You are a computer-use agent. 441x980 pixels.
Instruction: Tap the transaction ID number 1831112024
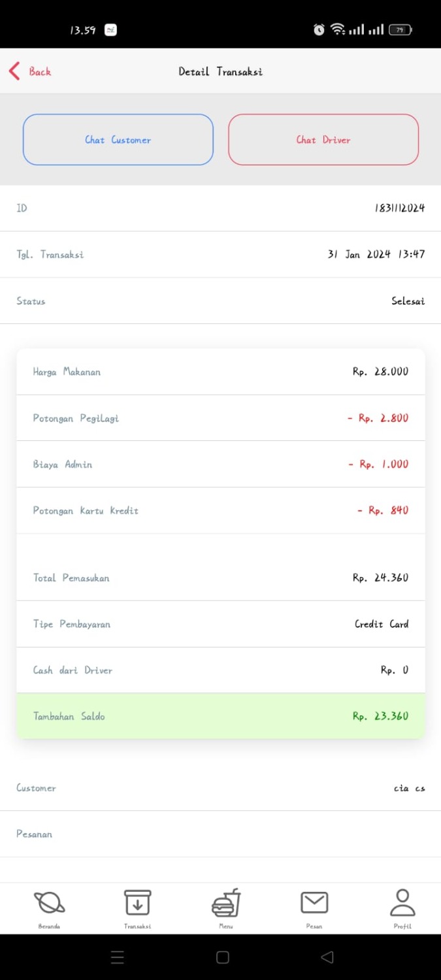[399, 208]
